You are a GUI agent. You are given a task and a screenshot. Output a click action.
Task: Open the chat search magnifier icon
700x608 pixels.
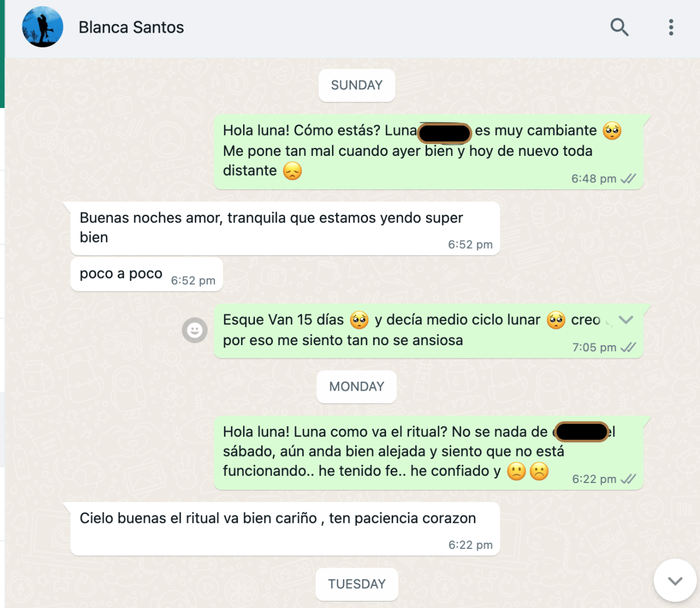(x=619, y=27)
